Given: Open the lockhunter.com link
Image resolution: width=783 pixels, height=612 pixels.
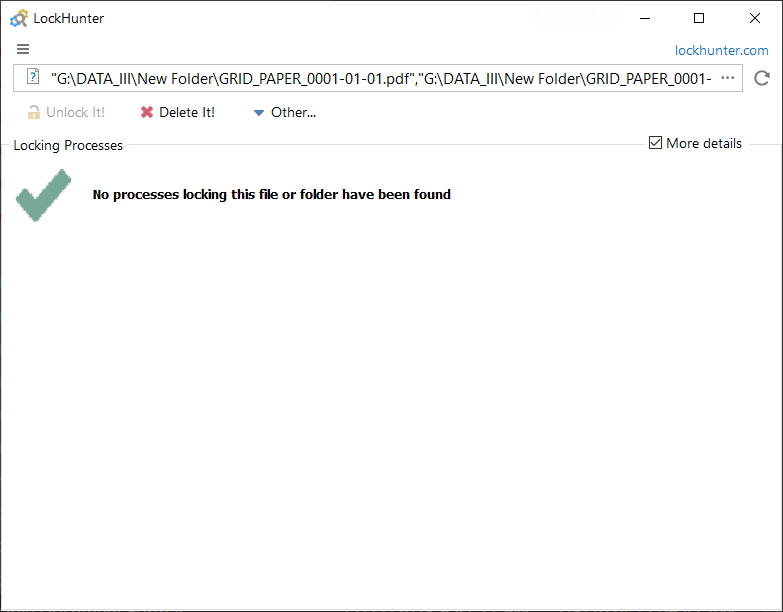Looking at the screenshot, I should pos(721,50).
